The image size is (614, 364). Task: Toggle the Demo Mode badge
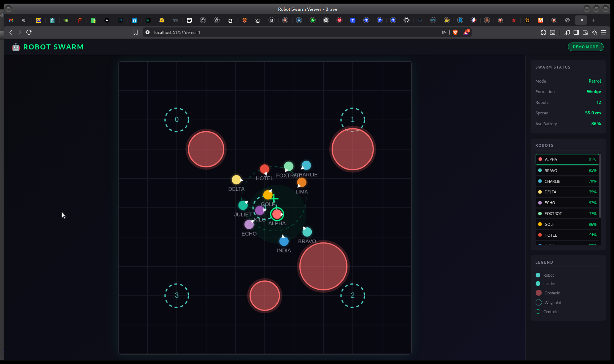click(585, 47)
